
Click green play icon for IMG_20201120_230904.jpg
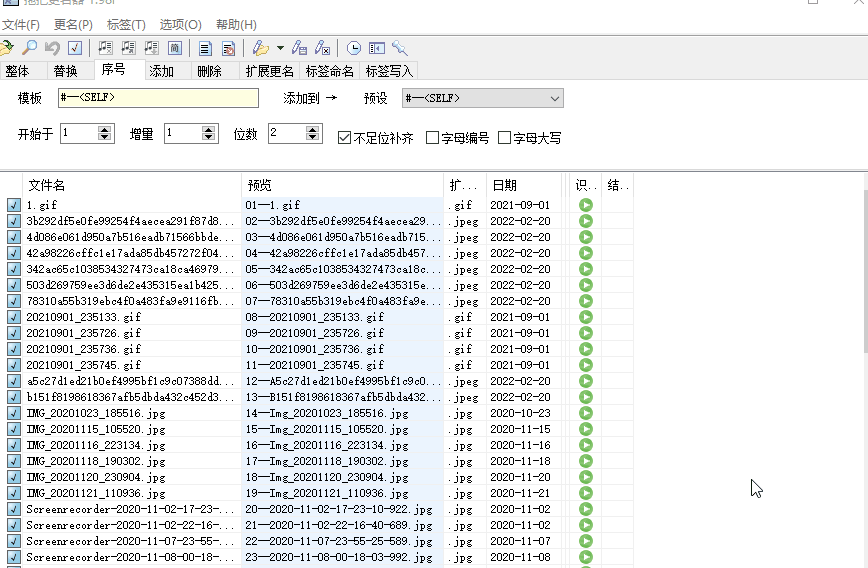pos(586,477)
